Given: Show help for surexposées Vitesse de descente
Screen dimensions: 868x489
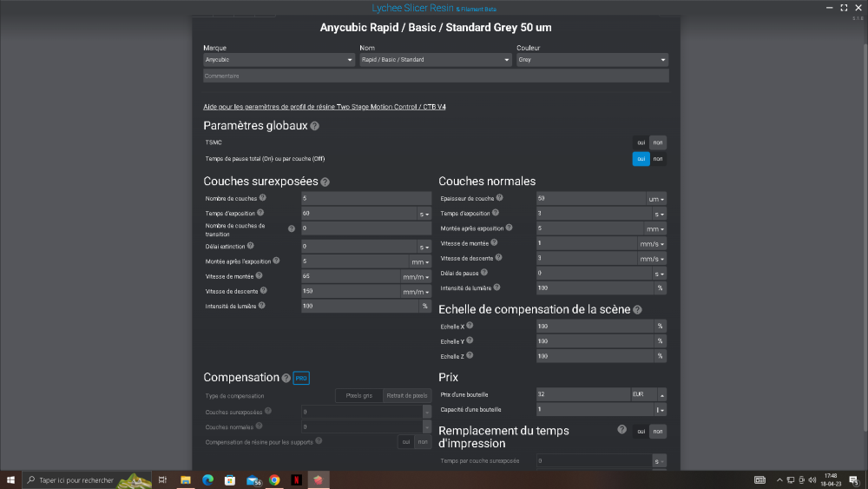Looking at the screenshot, I should click(264, 291).
